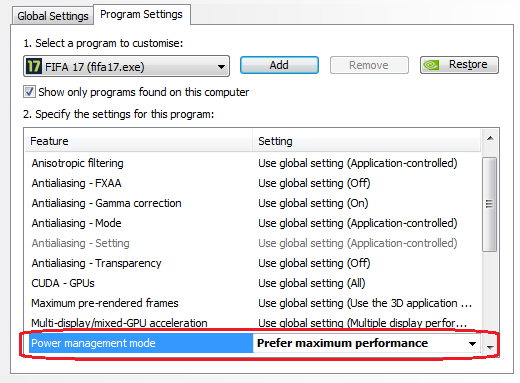Expand the Power management mode dropdown arrow
Viewport: 520px width, 383px height.
pyautogui.click(x=472, y=344)
